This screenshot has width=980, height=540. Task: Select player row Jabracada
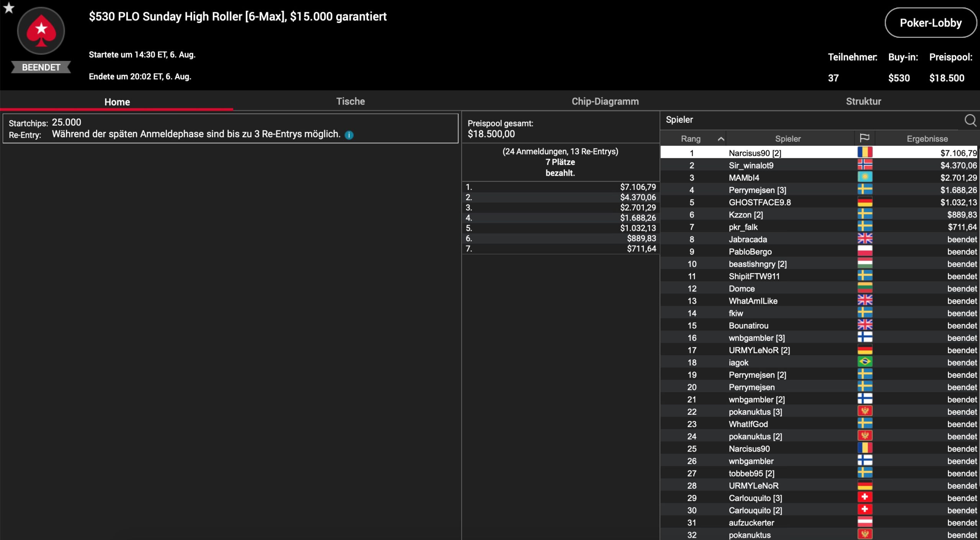click(x=748, y=239)
